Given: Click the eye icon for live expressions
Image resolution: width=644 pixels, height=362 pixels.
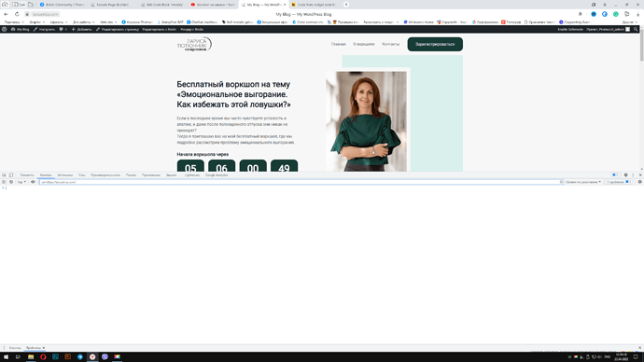Looking at the screenshot, I should point(33,182).
